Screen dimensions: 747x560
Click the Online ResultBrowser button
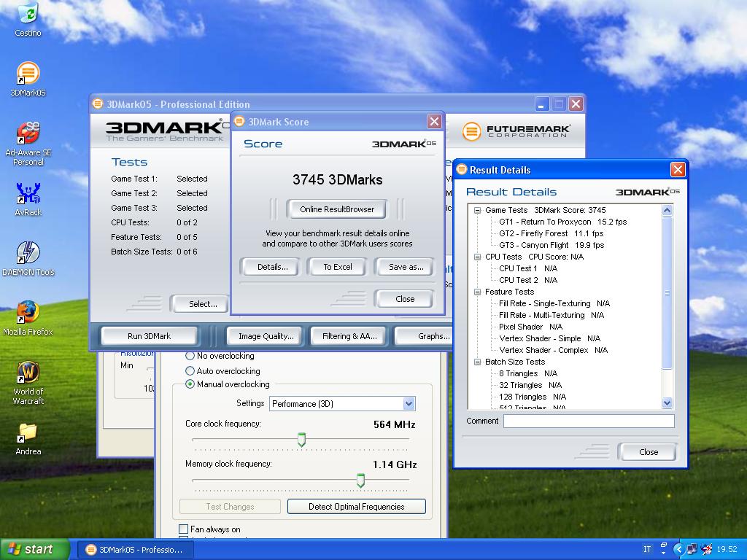pyautogui.click(x=336, y=209)
